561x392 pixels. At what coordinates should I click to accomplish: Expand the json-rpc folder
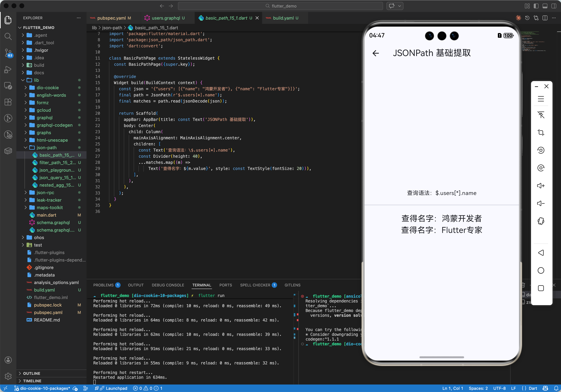(45, 192)
